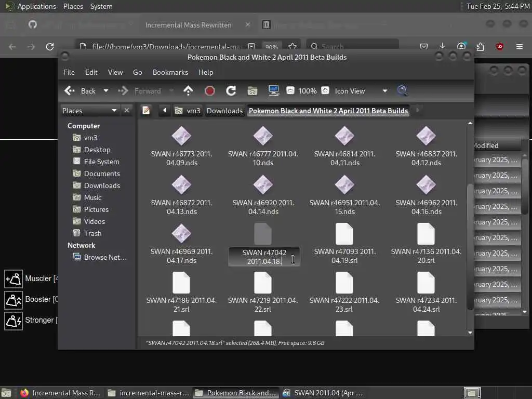Open the Help menu
The height and width of the screenshot is (399, 532).
coord(206,72)
